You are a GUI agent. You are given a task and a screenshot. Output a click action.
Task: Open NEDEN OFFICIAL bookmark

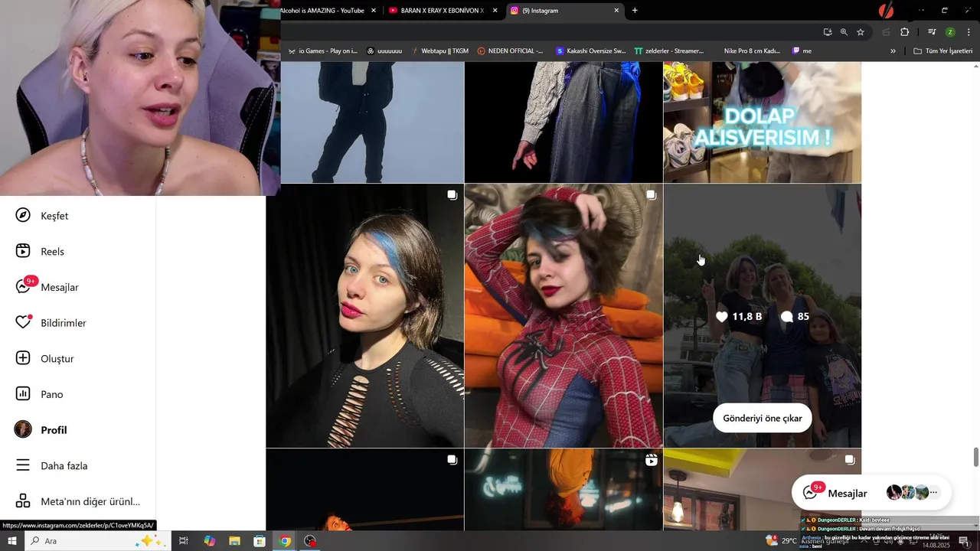pos(510,51)
